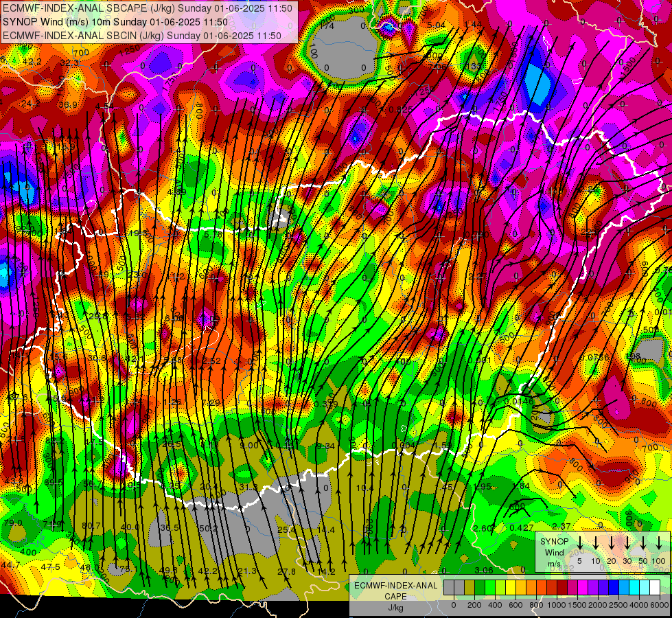The height and width of the screenshot is (618, 672).
Task: Click the station value 1.44
Action: tap(473, 25)
